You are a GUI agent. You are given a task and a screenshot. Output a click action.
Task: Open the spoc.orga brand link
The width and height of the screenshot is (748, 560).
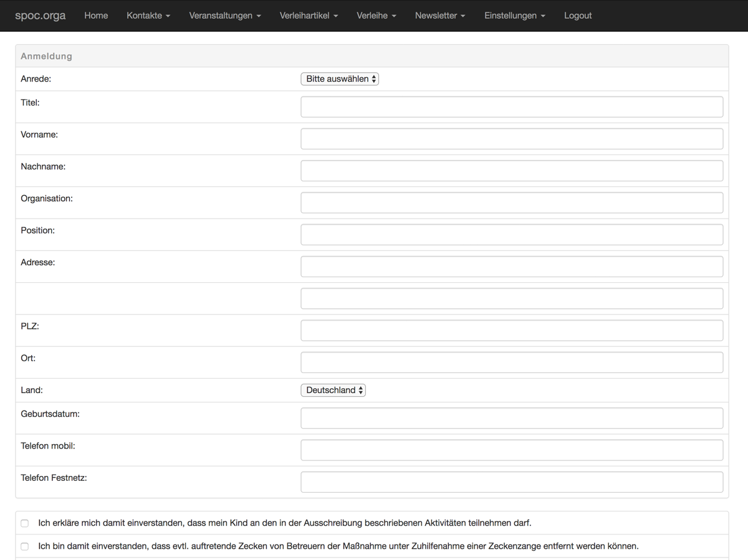pos(41,16)
